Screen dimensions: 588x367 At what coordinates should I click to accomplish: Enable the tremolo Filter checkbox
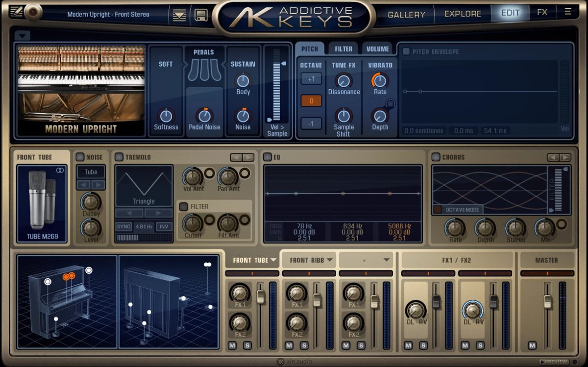pos(184,206)
